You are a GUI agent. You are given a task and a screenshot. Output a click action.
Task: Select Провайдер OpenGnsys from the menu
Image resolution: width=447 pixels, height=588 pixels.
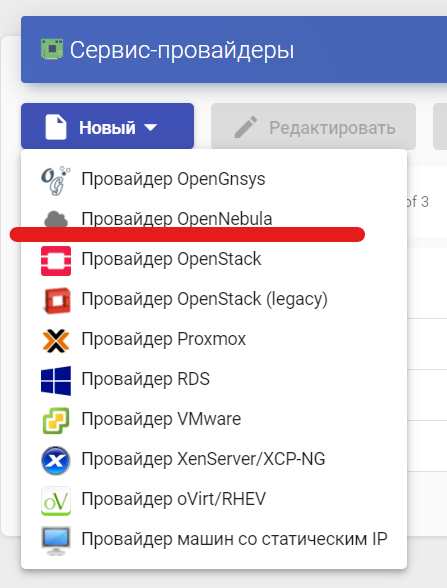click(x=214, y=179)
